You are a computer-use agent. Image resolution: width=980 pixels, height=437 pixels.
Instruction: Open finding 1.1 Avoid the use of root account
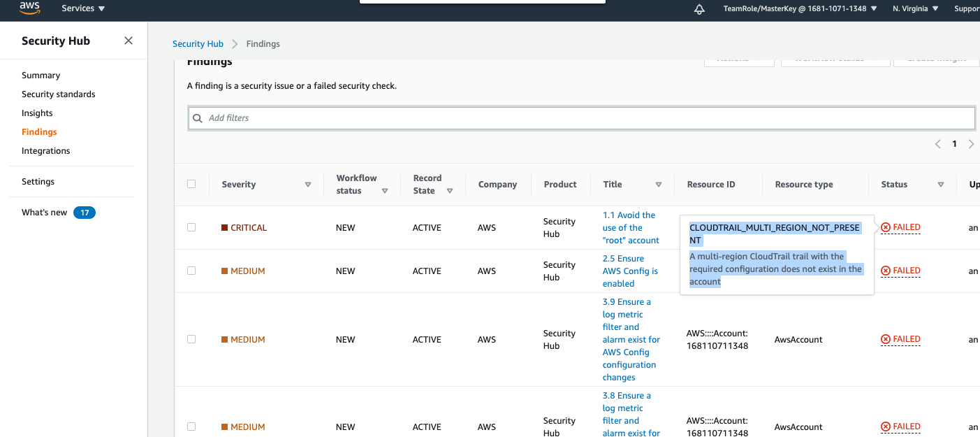pos(631,228)
